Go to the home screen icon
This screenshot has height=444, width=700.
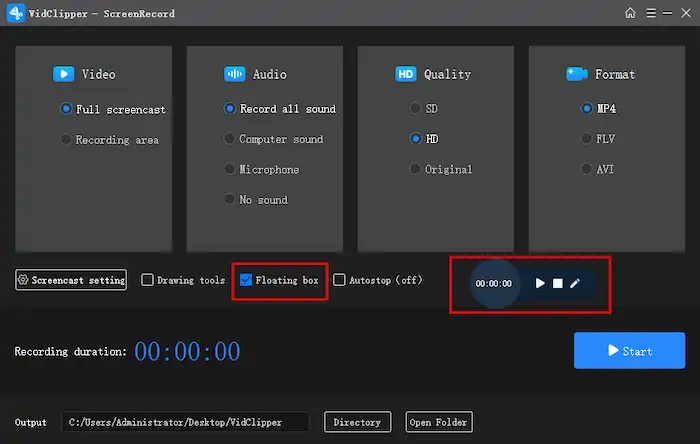[630, 13]
